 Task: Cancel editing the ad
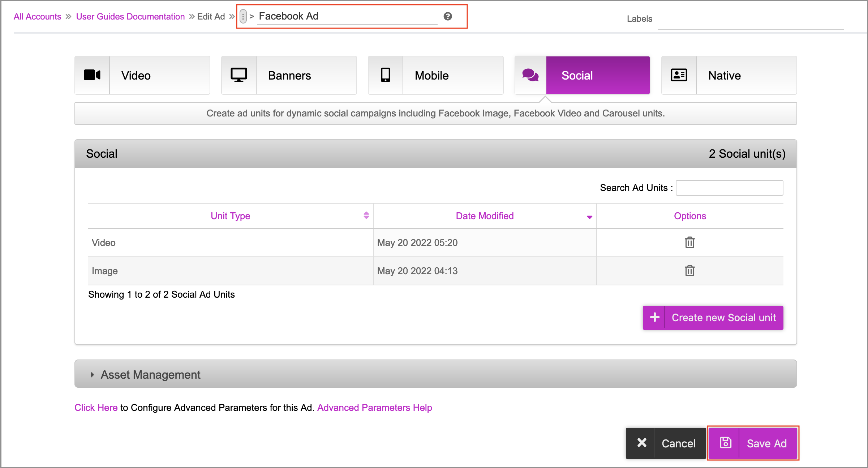[x=666, y=443]
